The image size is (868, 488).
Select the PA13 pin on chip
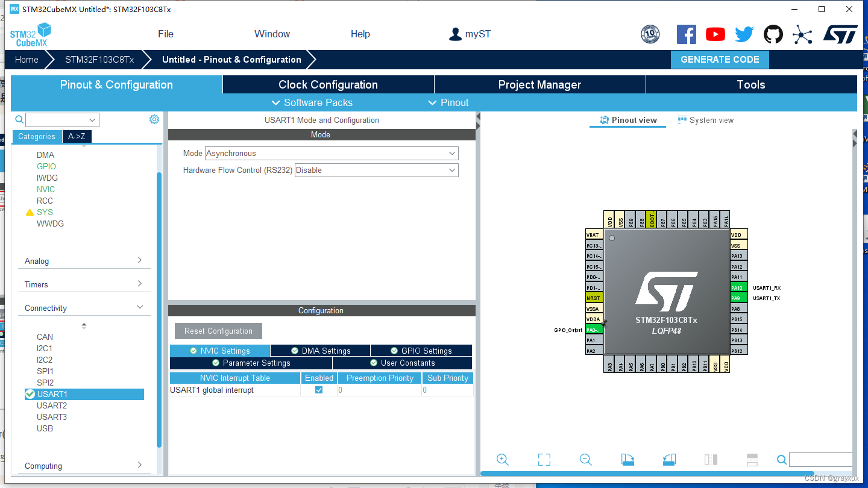point(739,256)
